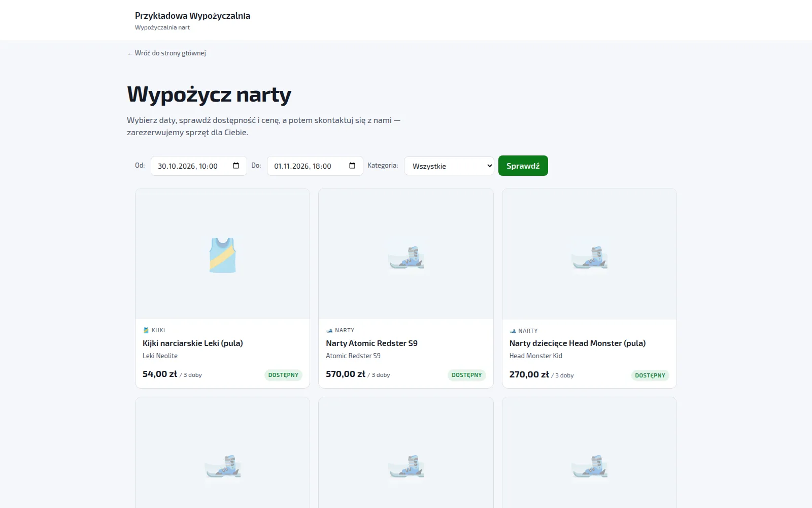Select Narty dziecięce Head Monster (pula) title

(x=578, y=343)
